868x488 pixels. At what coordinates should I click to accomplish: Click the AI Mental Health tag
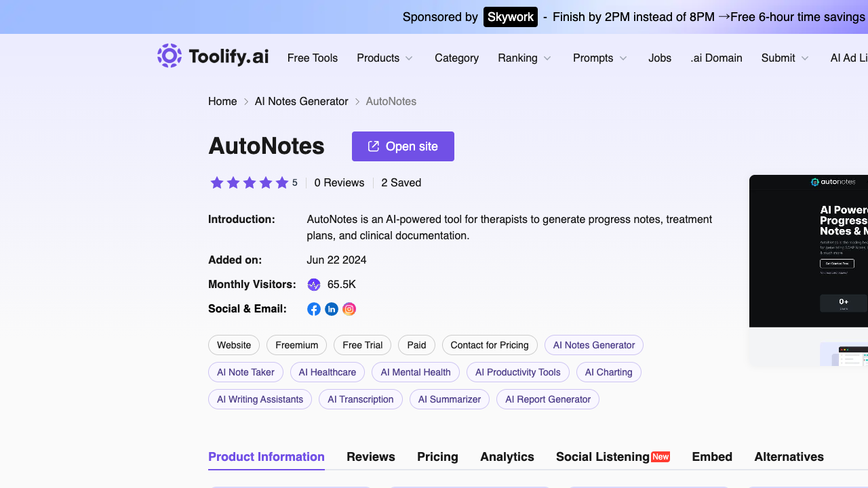coord(416,372)
